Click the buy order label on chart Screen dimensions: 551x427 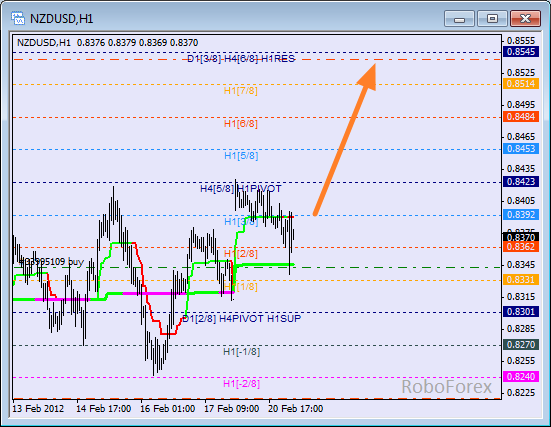(x=52, y=262)
